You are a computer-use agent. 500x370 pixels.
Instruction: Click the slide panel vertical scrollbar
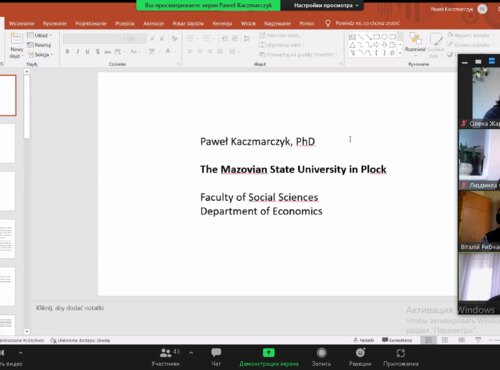(27, 107)
